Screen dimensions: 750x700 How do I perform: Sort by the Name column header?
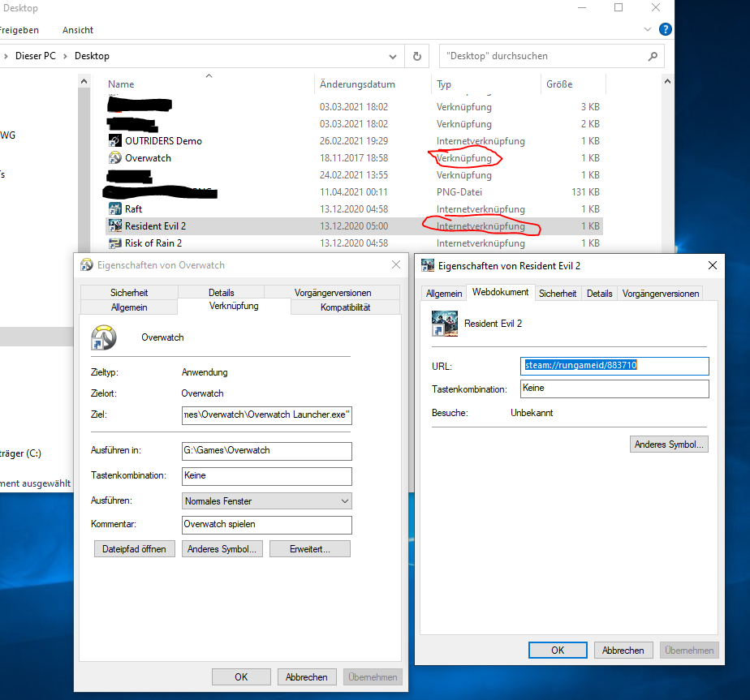point(121,84)
